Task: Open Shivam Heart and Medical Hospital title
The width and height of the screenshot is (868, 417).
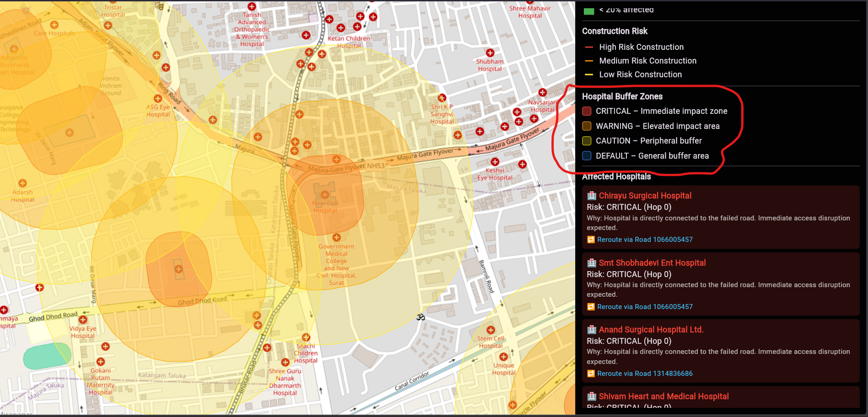Action: 663,396
